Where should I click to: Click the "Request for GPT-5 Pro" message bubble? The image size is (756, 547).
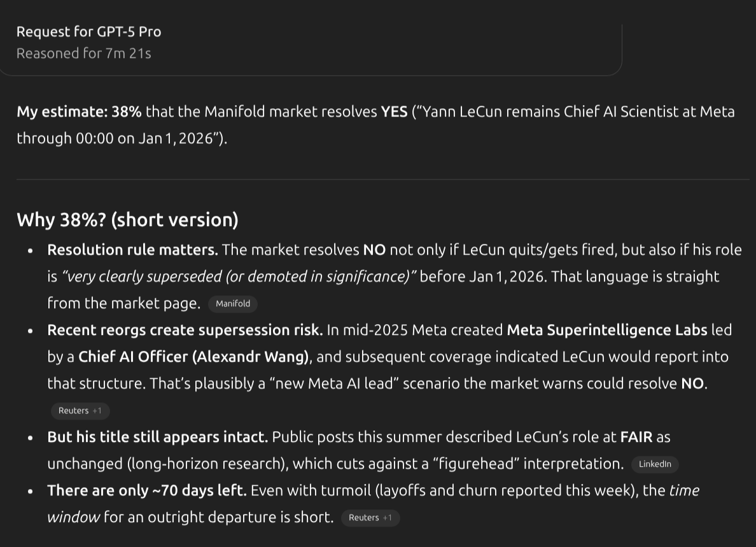click(x=88, y=31)
